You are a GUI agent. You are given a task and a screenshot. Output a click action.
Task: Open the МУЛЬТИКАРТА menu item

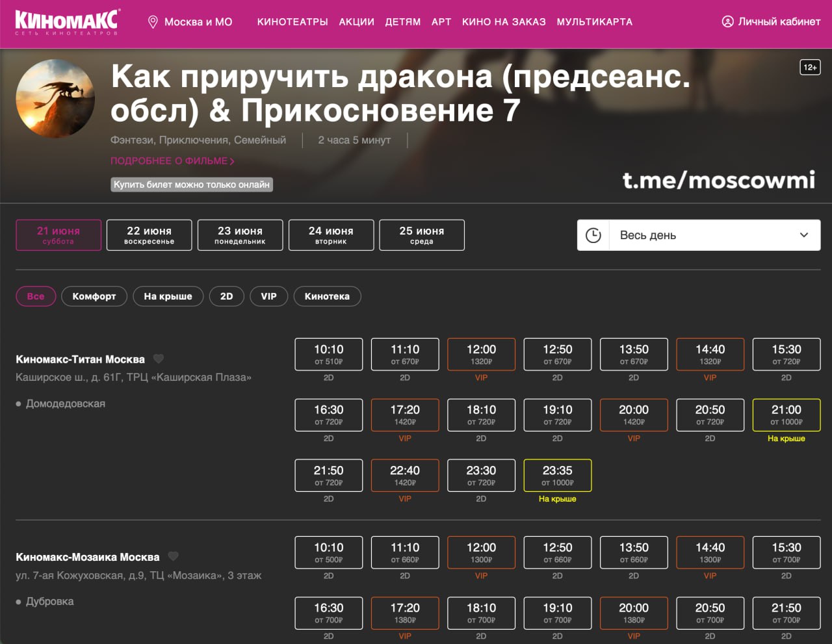coord(595,22)
